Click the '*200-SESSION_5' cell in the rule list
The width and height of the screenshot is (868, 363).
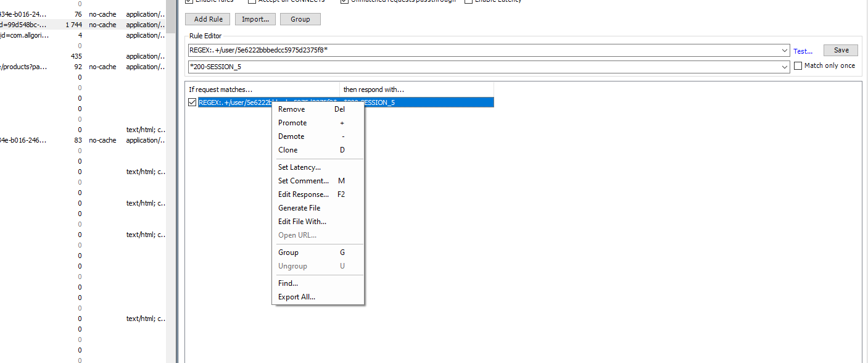click(x=417, y=102)
